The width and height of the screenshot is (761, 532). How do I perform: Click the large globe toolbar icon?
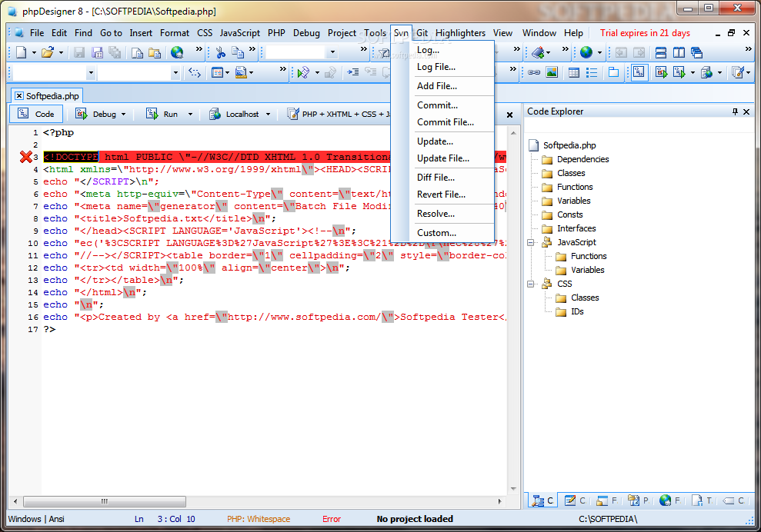tap(586, 52)
